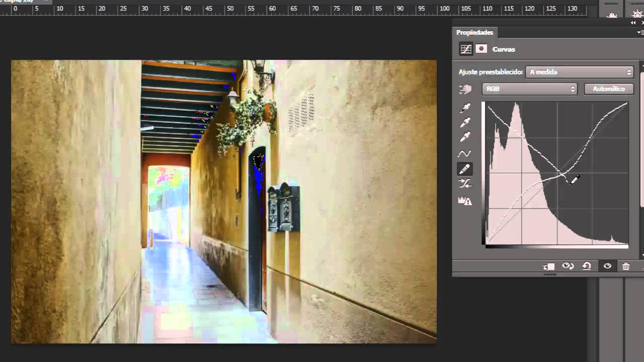Click the alley photo on the canvas
The image size is (644, 362).
pos(224,202)
